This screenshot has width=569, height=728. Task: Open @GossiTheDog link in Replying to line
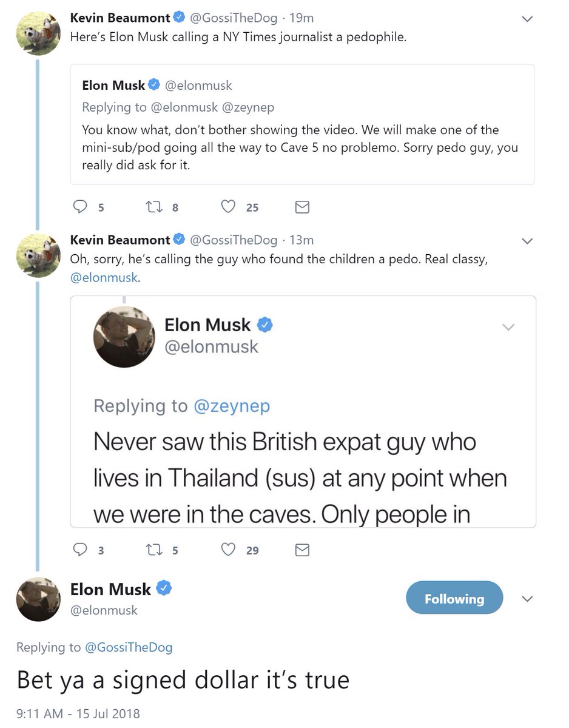[128, 647]
